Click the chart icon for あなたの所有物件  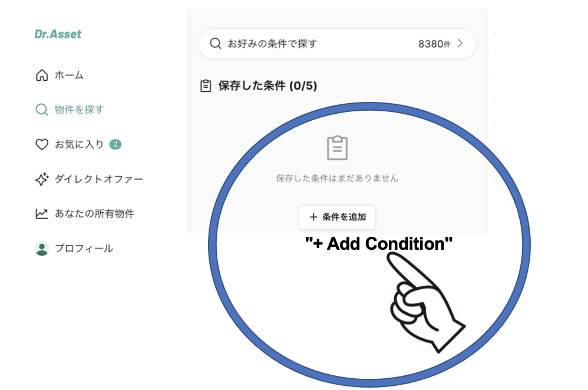[42, 213]
